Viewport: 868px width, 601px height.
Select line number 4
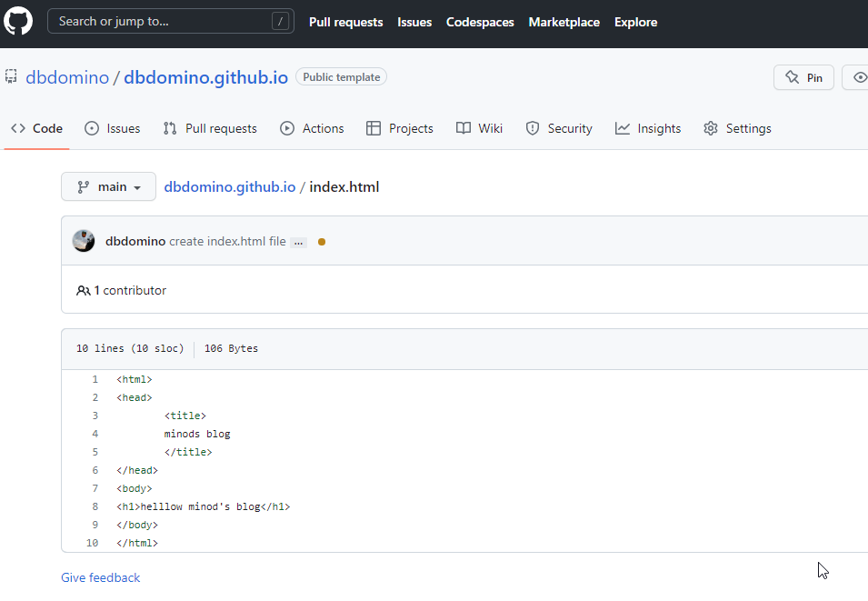point(95,434)
